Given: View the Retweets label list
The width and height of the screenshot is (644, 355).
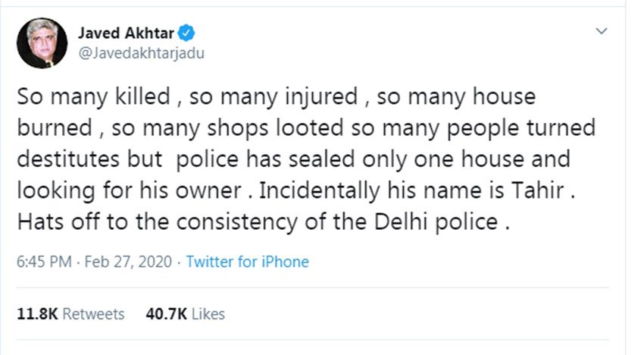Looking at the screenshot, I should (94, 313).
